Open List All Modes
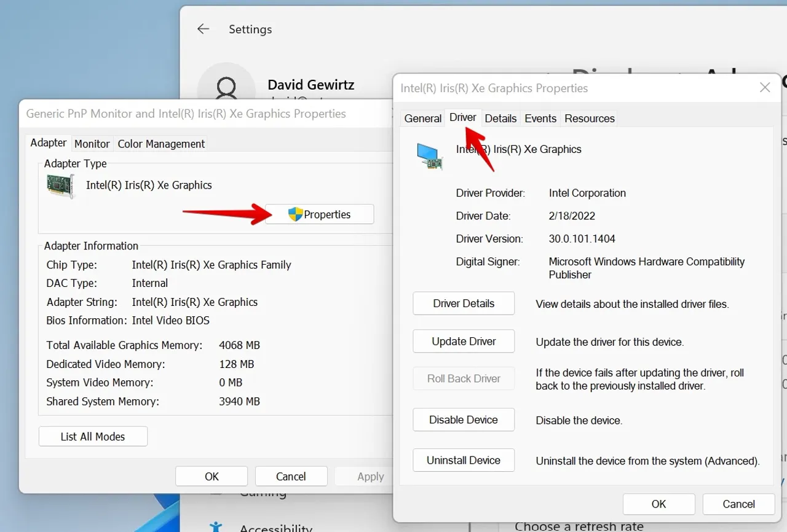Image resolution: width=787 pixels, height=532 pixels. [x=93, y=437]
